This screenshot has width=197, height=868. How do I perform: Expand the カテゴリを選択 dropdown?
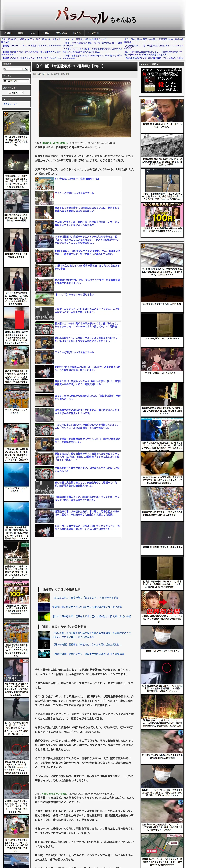pos(16,81)
